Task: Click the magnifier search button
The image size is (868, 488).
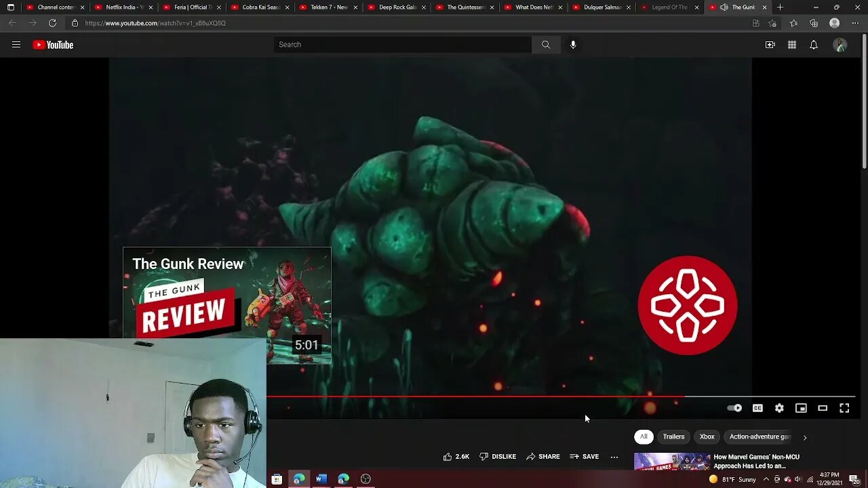Action: coord(546,45)
